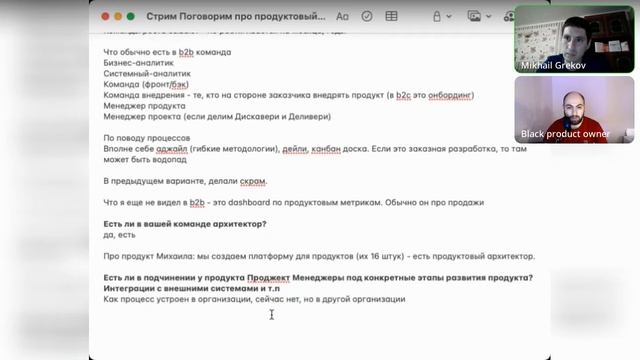Click the line 'По поводу процессов'
This screenshot has width=640, height=360.
147,138
